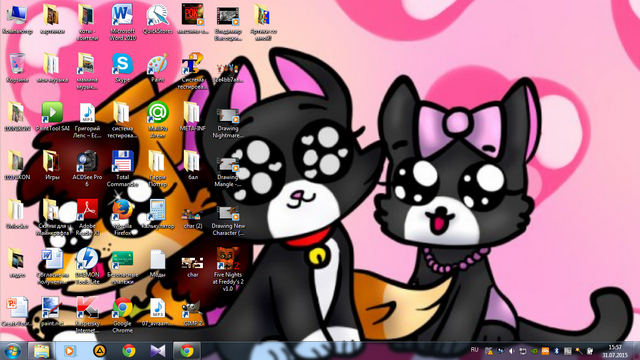Open the картинки folder

52,19
